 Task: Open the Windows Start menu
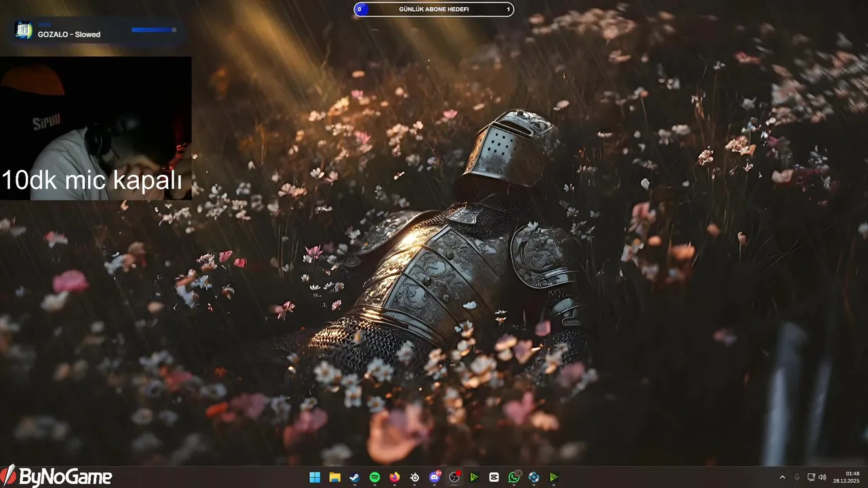tap(315, 477)
